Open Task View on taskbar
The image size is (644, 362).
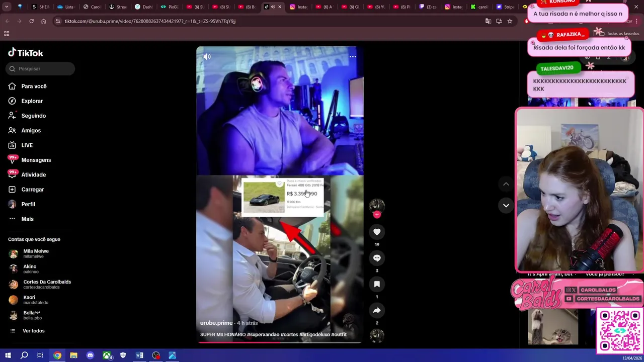click(x=40, y=355)
